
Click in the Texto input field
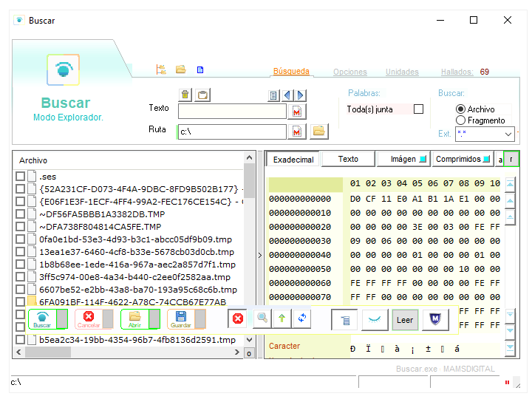pyautogui.click(x=232, y=112)
